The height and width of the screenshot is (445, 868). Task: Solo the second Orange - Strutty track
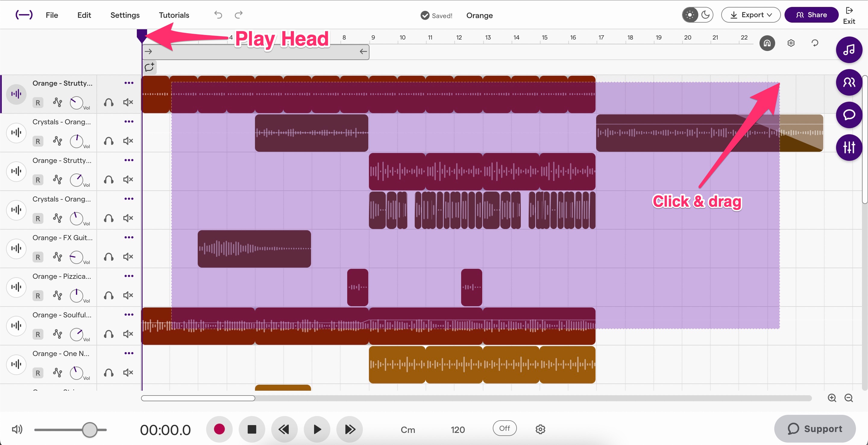click(x=108, y=180)
